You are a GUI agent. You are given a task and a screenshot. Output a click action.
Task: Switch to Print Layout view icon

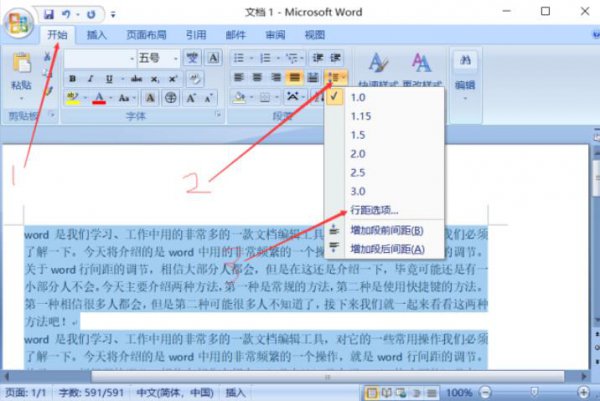pyautogui.click(x=371, y=393)
